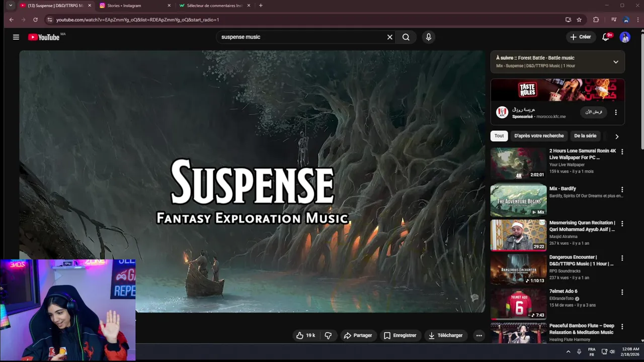
Task: View site information icon in address bar
Action: [49, 20]
